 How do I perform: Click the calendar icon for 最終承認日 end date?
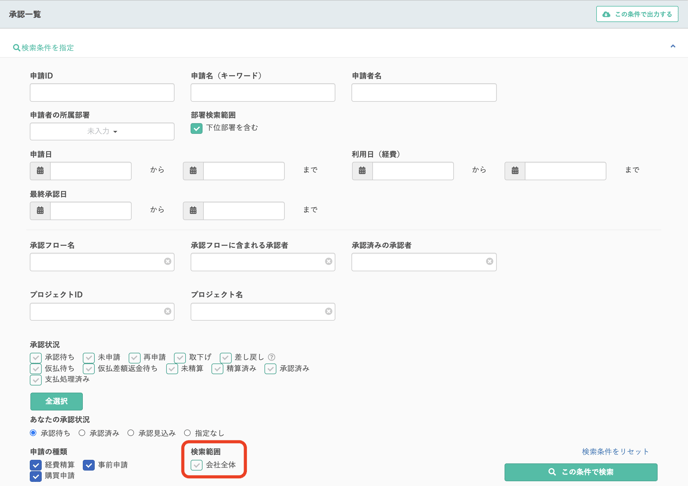click(x=193, y=211)
